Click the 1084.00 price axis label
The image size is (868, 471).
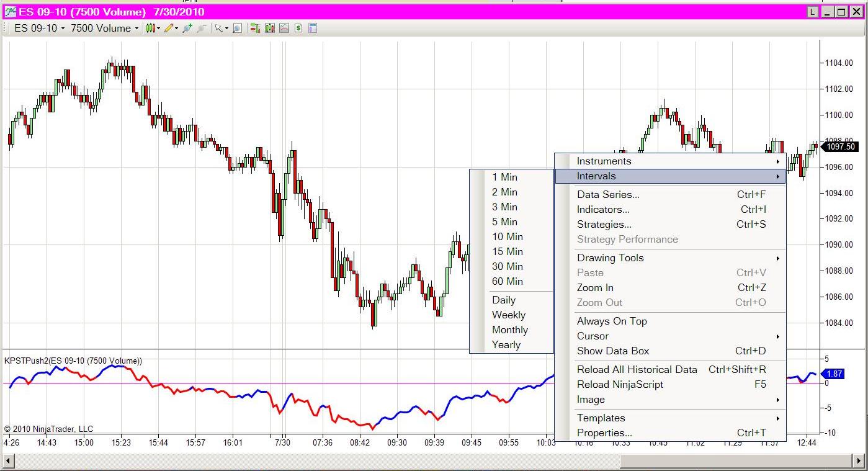838,323
